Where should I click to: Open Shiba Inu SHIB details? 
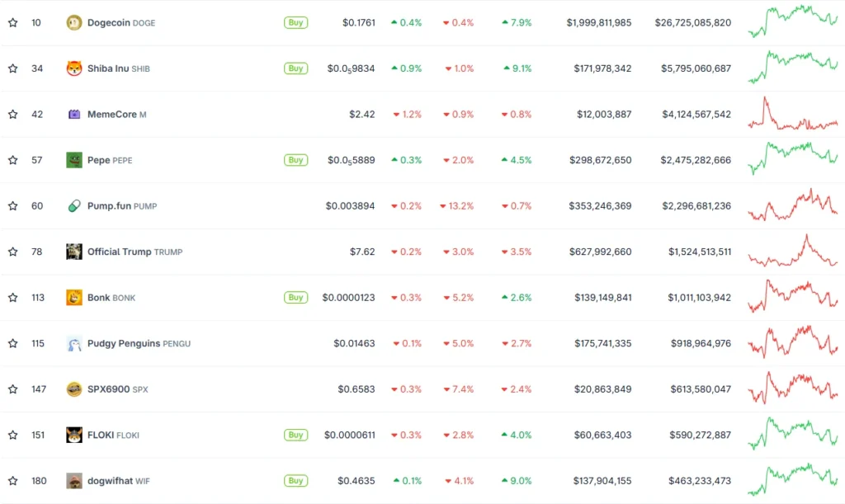tap(119, 68)
